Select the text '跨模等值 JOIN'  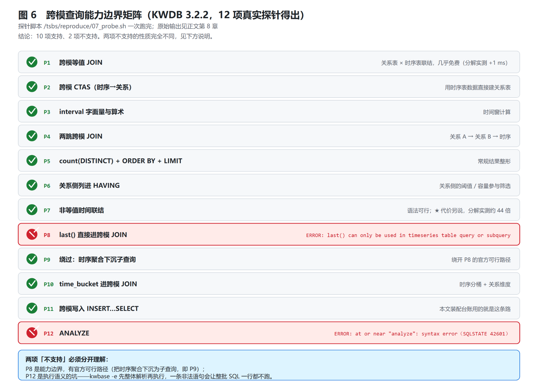click(81, 62)
